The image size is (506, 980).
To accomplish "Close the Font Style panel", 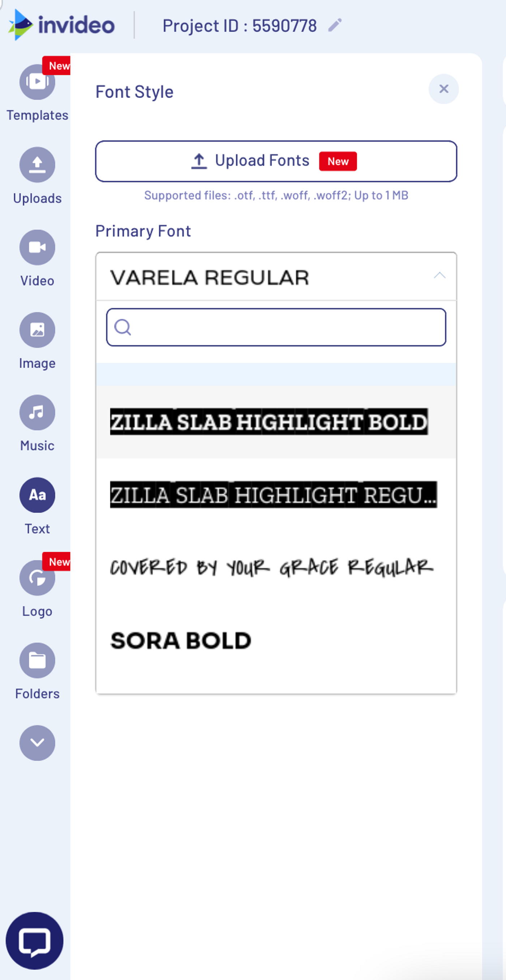I will click(444, 89).
